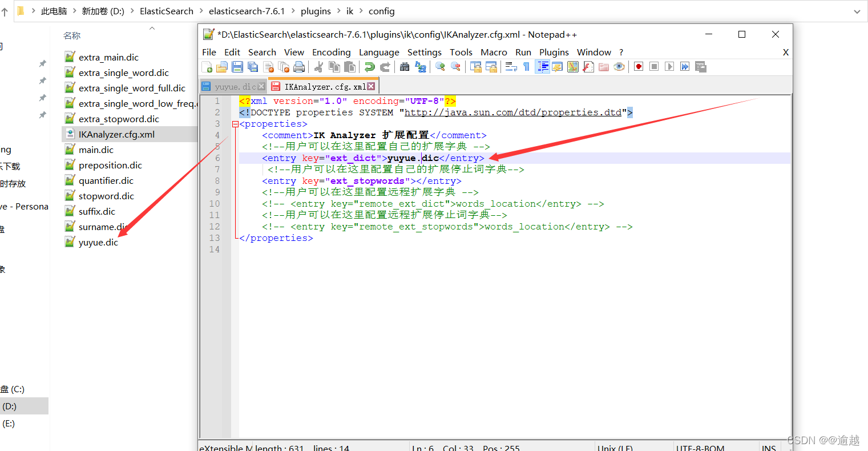The image size is (868, 451).
Task: Open the Macro menu
Action: tap(494, 52)
